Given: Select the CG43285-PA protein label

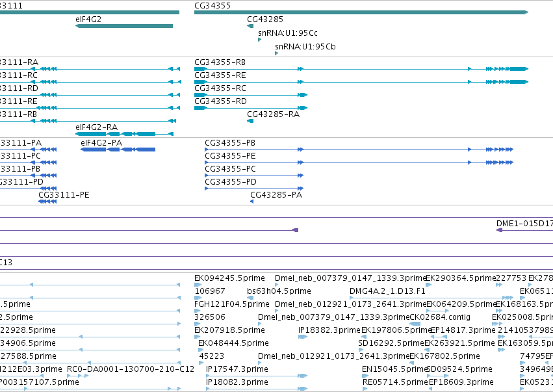Looking at the screenshot, I should pyautogui.click(x=276, y=195).
